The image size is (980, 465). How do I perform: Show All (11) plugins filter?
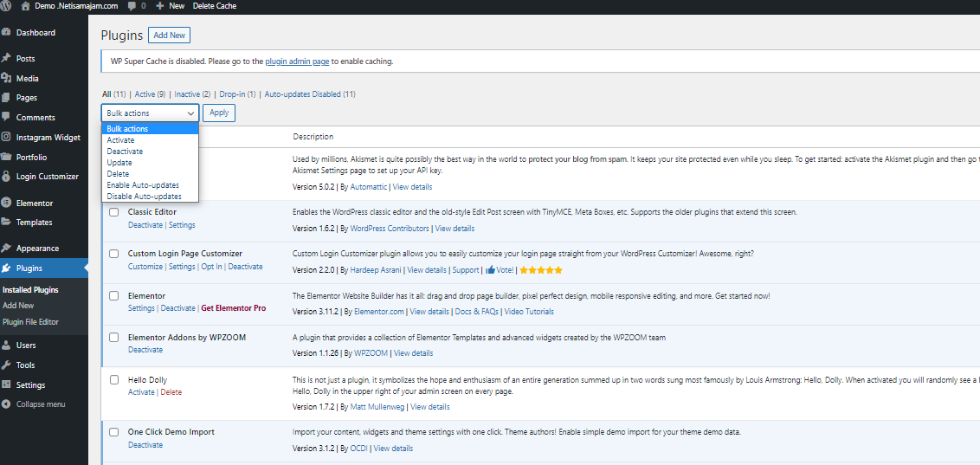pyautogui.click(x=113, y=94)
